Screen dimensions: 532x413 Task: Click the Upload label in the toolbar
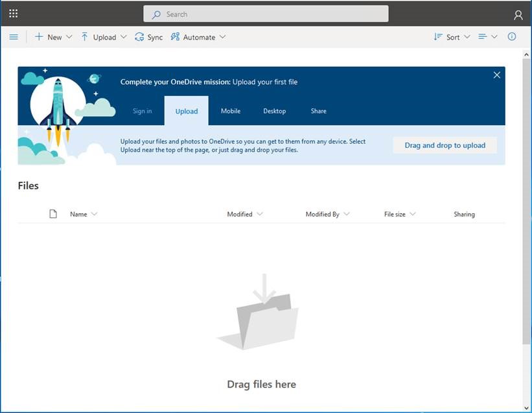coord(104,38)
